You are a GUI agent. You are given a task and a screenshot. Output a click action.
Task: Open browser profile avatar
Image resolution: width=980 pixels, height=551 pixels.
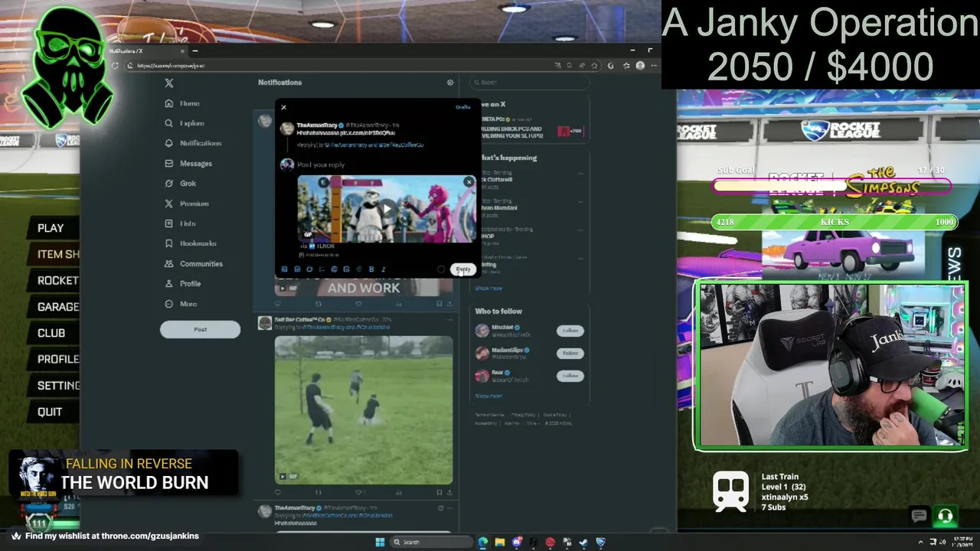pos(640,66)
